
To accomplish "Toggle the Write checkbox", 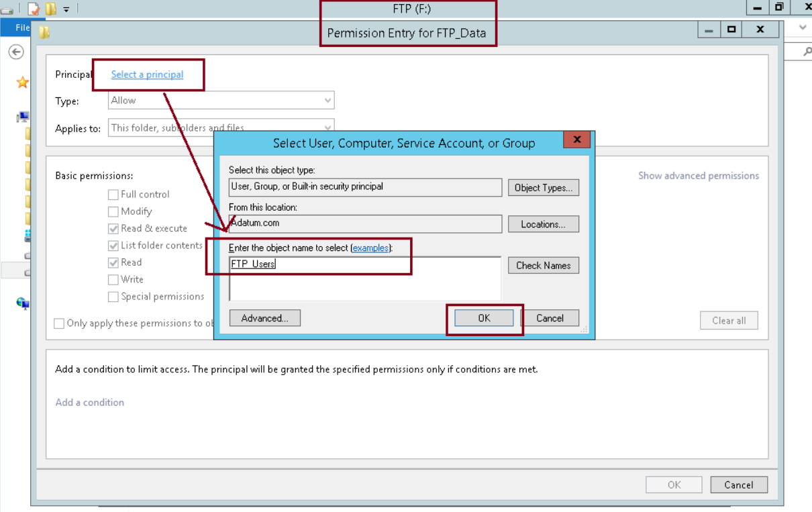I will pyautogui.click(x=113, y=279).
